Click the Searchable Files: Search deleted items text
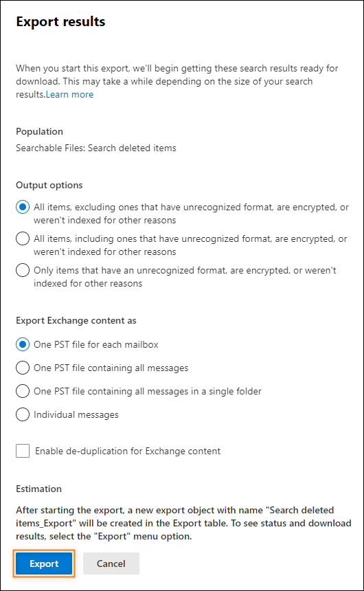The height and width of the screenshot is (591, 364). (96, 148)
